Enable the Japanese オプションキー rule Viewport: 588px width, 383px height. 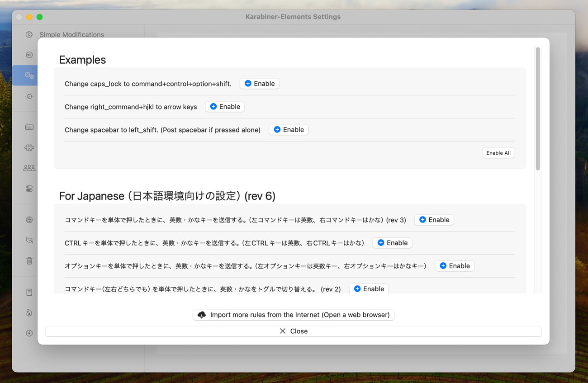[x=455, y=266]
